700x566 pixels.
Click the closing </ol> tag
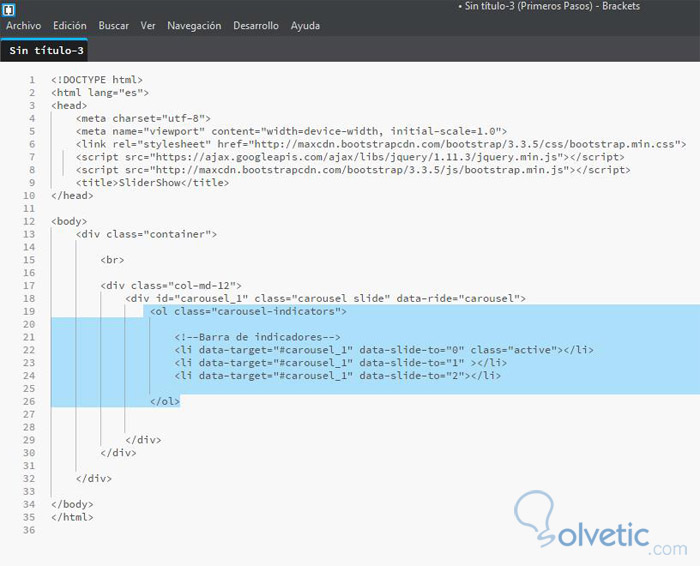(165, 401)
